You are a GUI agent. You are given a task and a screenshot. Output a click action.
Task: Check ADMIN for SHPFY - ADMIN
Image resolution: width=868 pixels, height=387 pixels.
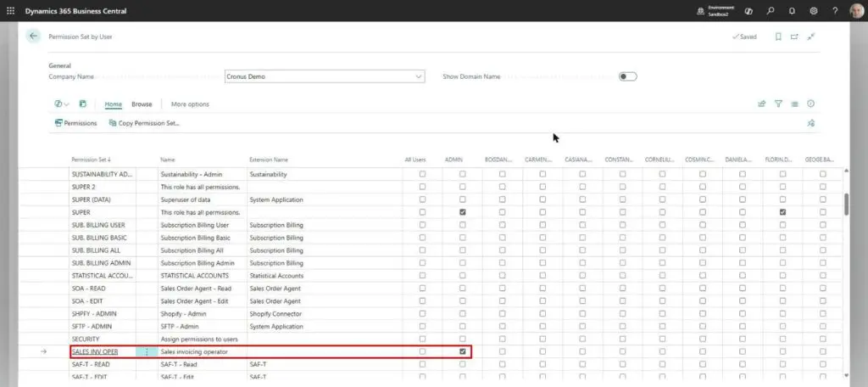[x=462, y=313]
